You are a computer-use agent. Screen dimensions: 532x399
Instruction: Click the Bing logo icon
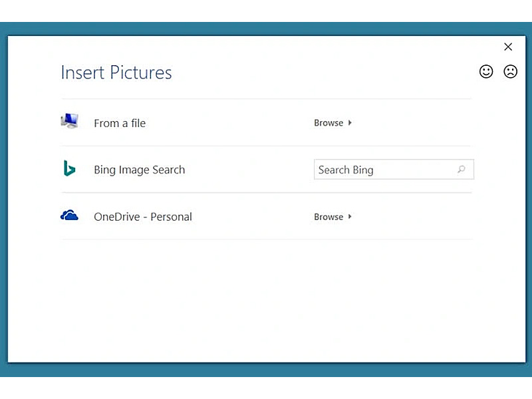(x=69, y=168)
